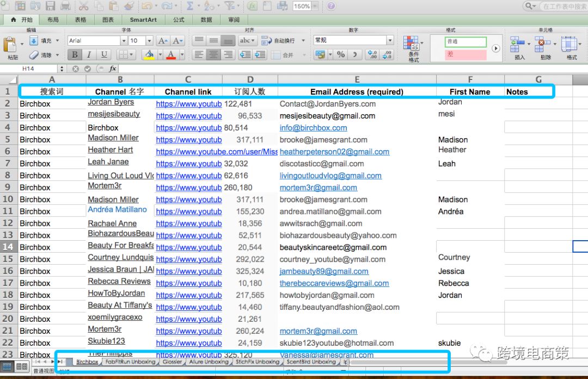
Task: Open the Arial font name dropdown
Action: (x=124, y=40)
